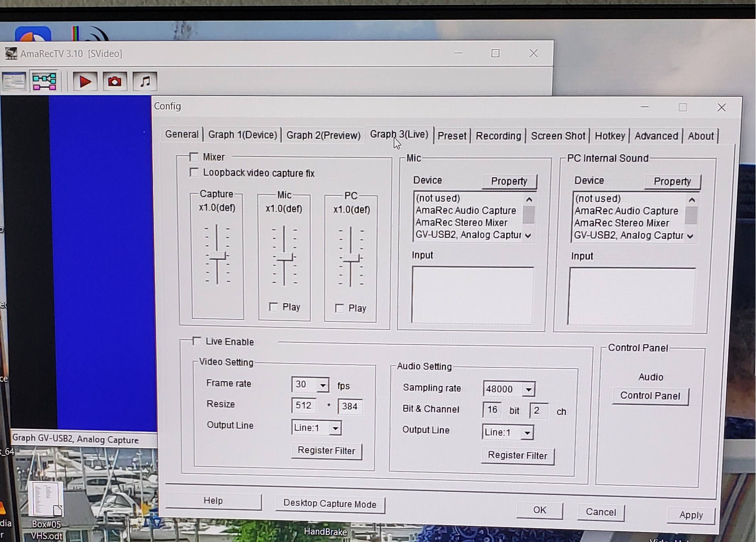Click up arrow of PC Sound device list

[692, 200]
